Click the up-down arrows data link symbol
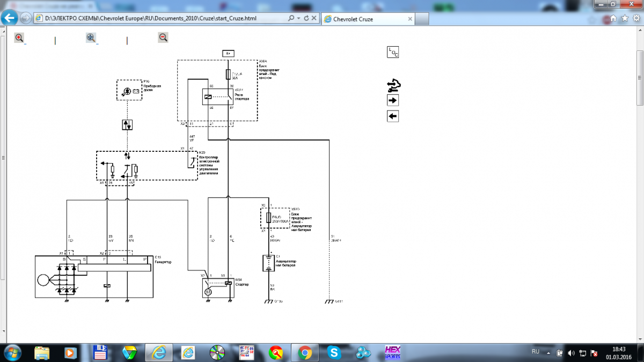 click(x=127, y=124)
